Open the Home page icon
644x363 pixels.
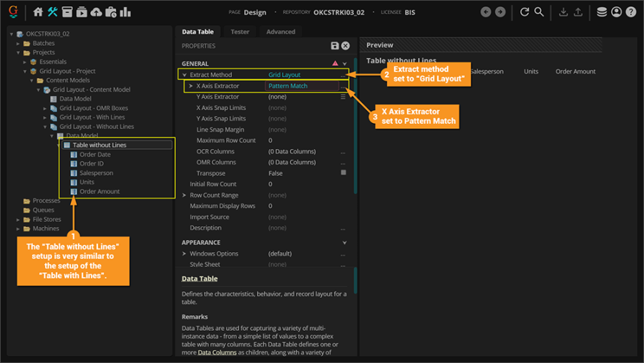pyautogui.click(x=38, y=12)
